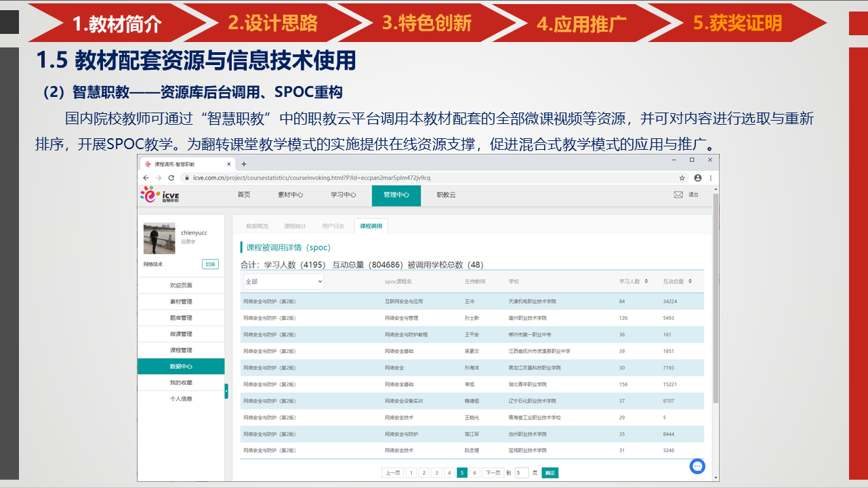
Task: Select 管理中心 in the top navigation
Action: coord(396,195)
